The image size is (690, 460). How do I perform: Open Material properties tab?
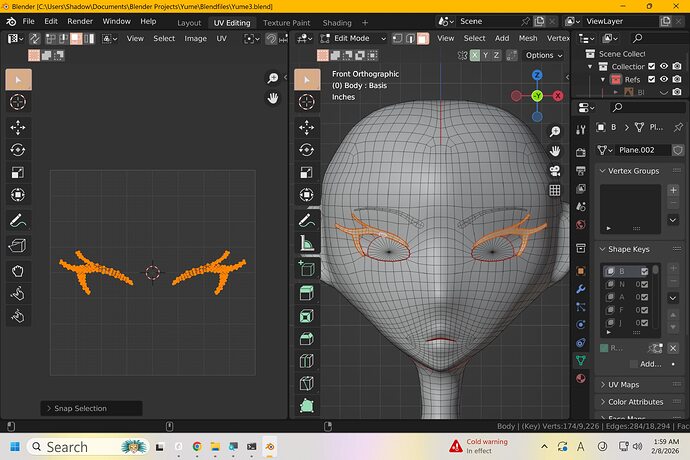click(x=581, y=379)
